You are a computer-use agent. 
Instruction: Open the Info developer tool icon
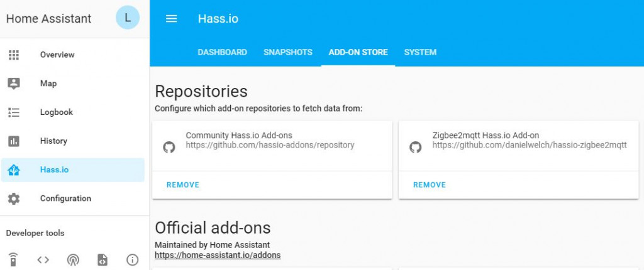(x=132, y=259)
